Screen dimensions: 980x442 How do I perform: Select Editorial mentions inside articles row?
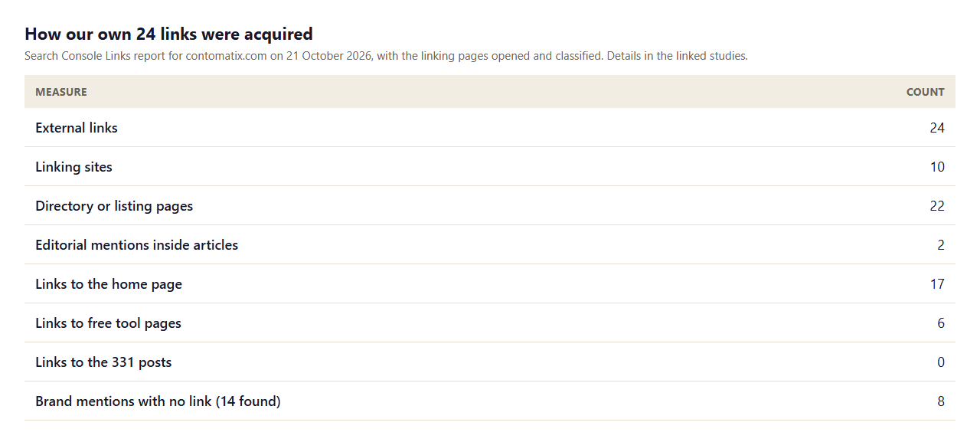[490, 244]
